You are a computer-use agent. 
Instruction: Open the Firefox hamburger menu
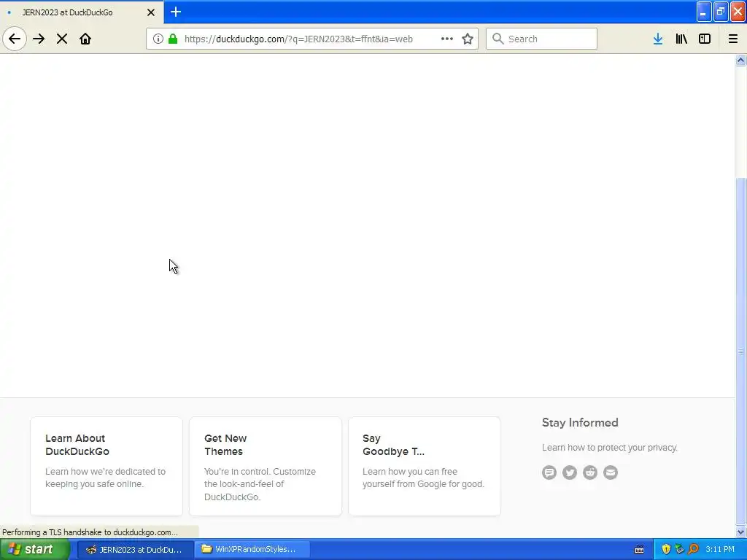(x=733, y=39)
